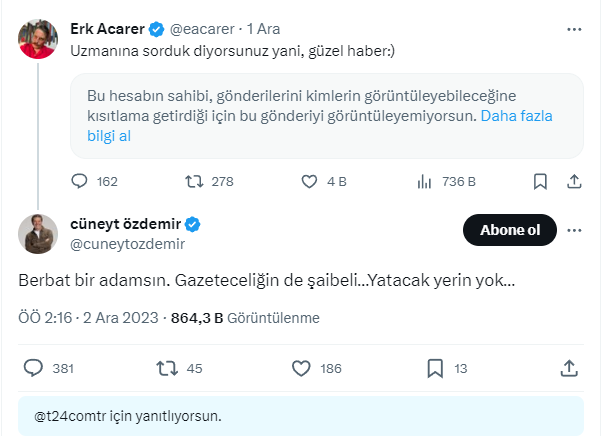The image size is (611, 436).
Task: Like cüneyt özdemir's tweet
Action: point(300,368)
